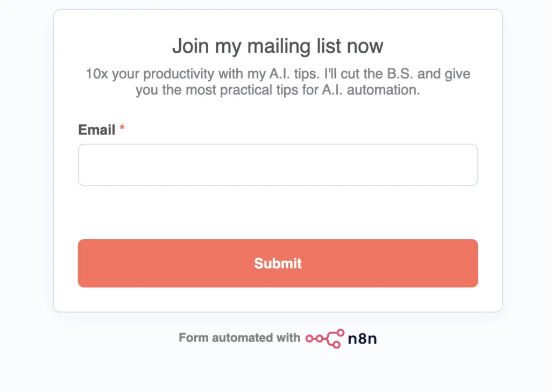Click the n8n workflow logo icon
Viewport: 551px width, 392px height.
pyautogui.click(x=325, y=338)
